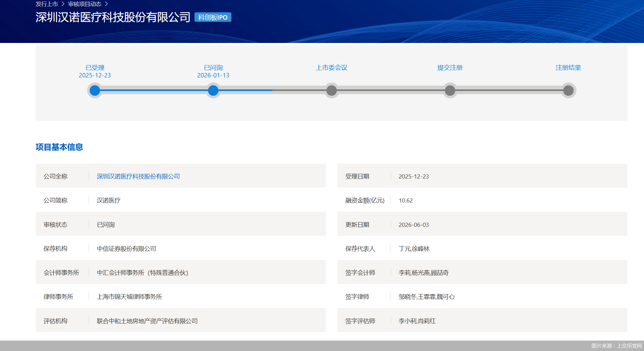Select the 注册结果 timeline node dot

568,91
